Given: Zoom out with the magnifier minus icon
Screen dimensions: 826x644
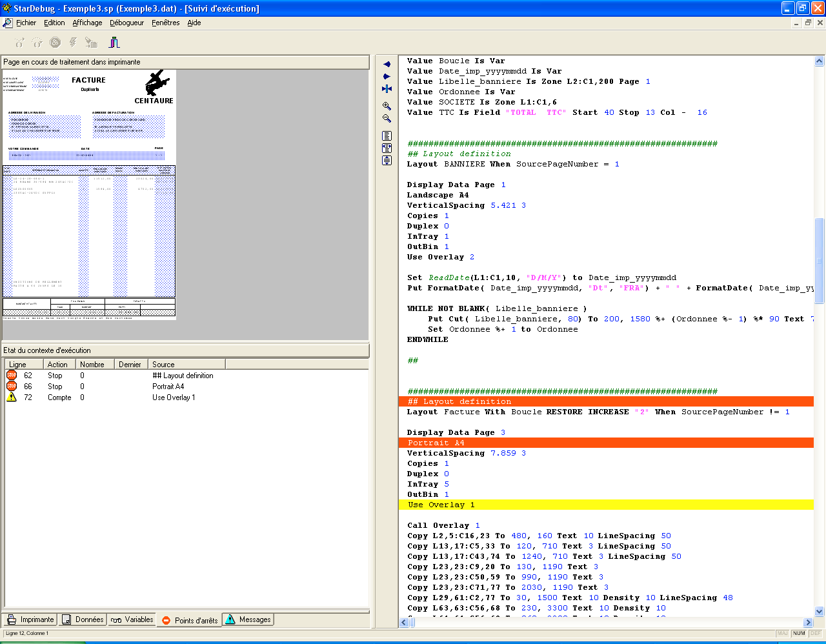Looking at the screenshot, I should pos(387,119).
